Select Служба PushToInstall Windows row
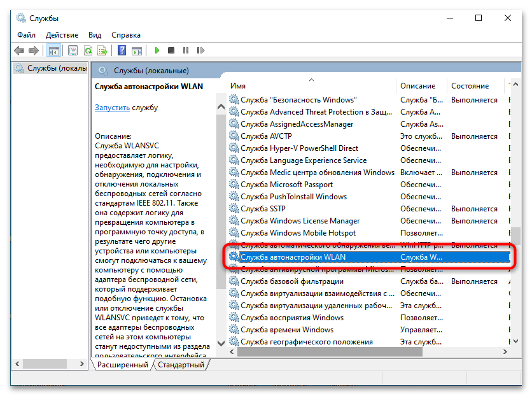The height and width of the screenshot is (396, 532). (369, 197)
